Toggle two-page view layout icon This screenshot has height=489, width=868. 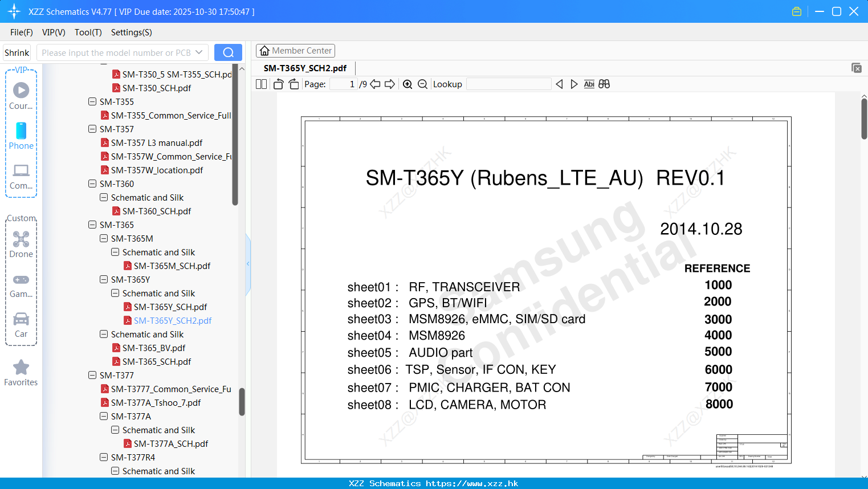click(261, 84)
